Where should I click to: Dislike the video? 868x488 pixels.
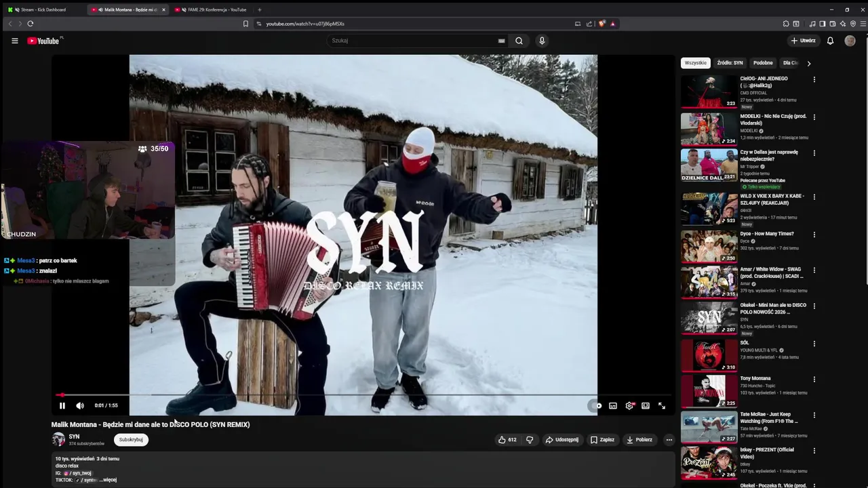(530, 439)
